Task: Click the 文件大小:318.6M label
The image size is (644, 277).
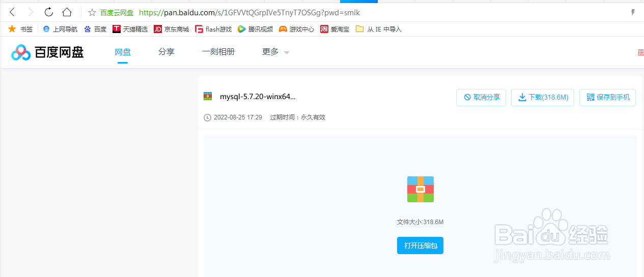Action: pos(421,222)
